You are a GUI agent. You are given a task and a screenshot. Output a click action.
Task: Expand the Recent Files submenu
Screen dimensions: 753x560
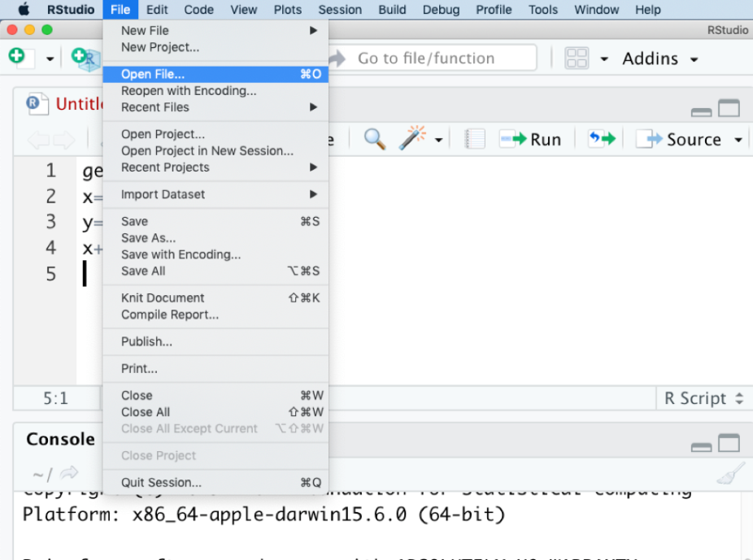(215, 107)
